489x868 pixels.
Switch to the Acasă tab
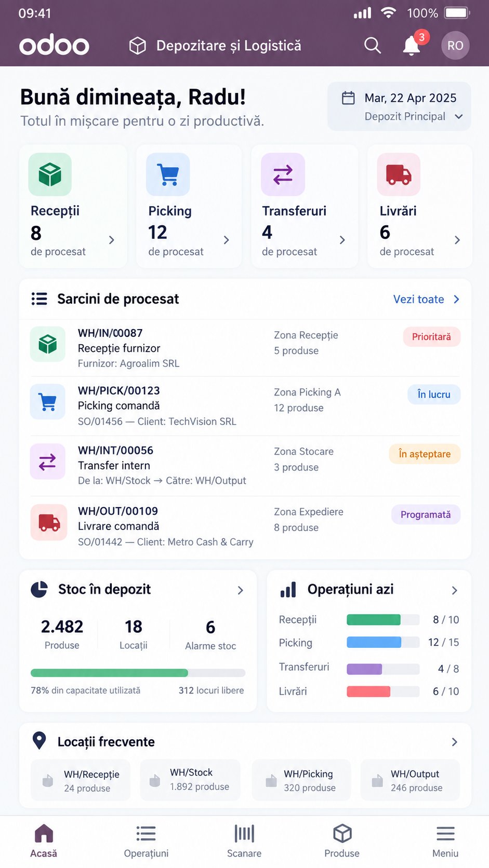coord(44,841)
